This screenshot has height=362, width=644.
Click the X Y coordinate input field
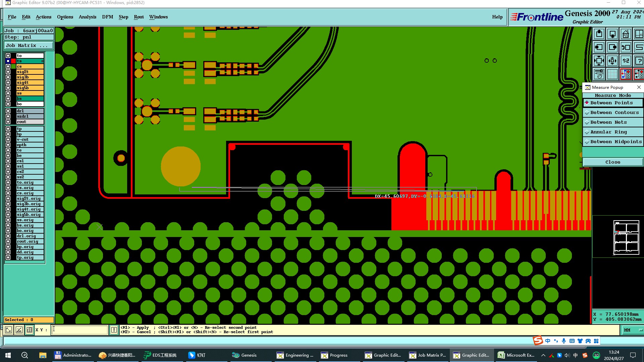coord(80,330)
